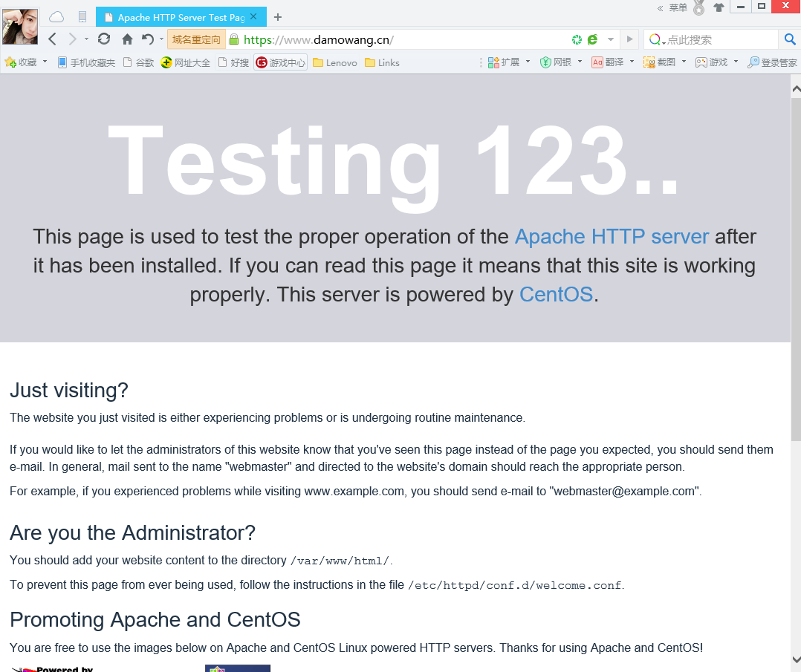The height and width of the screenshot is (672, 801).
Task: Expand the back/forward history dropdown
Action: [86, 39]
